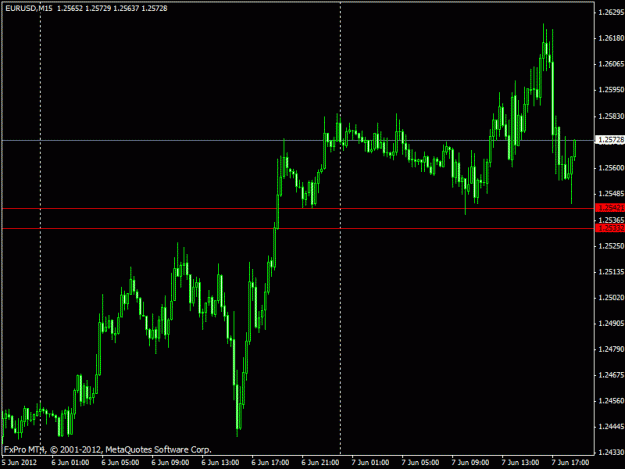Click the 6 Jun 17:00 time label
The height and width of the screenshot is (469, 625).
[x=270, y=463]
